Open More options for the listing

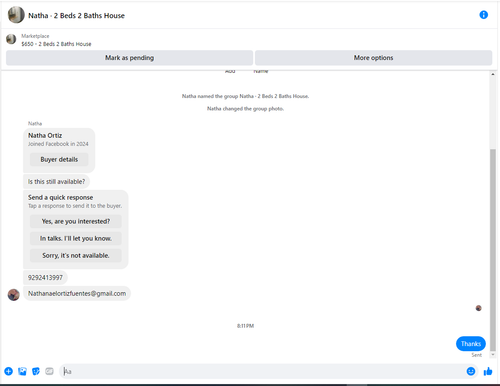[373, 58]
